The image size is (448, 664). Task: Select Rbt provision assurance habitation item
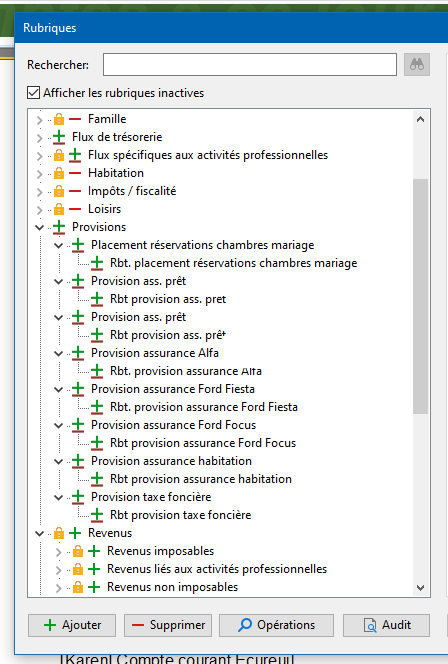pyautogui.click(x=201, y=479)
